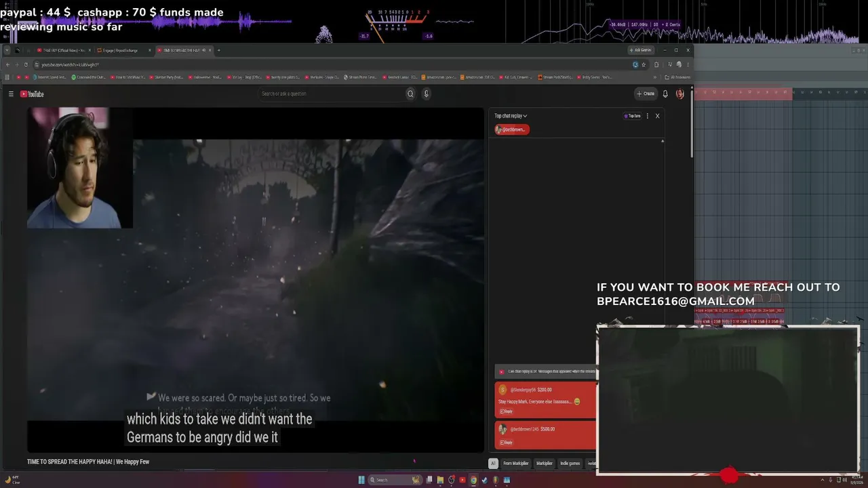Reply to the $200.00 super chat

pos(506,411)
